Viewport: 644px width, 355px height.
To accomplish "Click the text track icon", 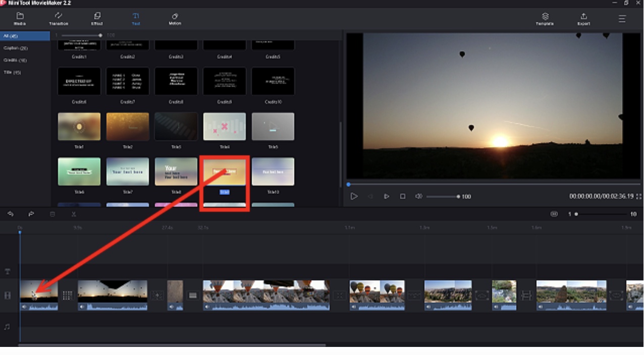I will click(7, 271).
